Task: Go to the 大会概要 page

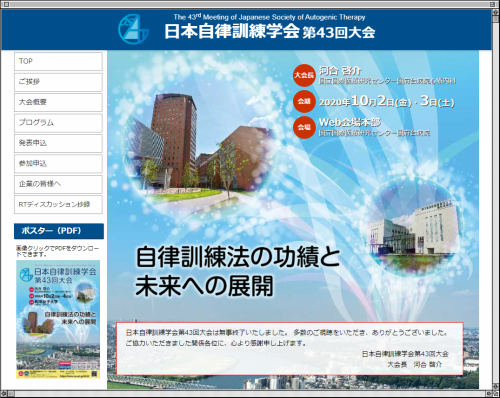Action: click(x=58, y=102)
